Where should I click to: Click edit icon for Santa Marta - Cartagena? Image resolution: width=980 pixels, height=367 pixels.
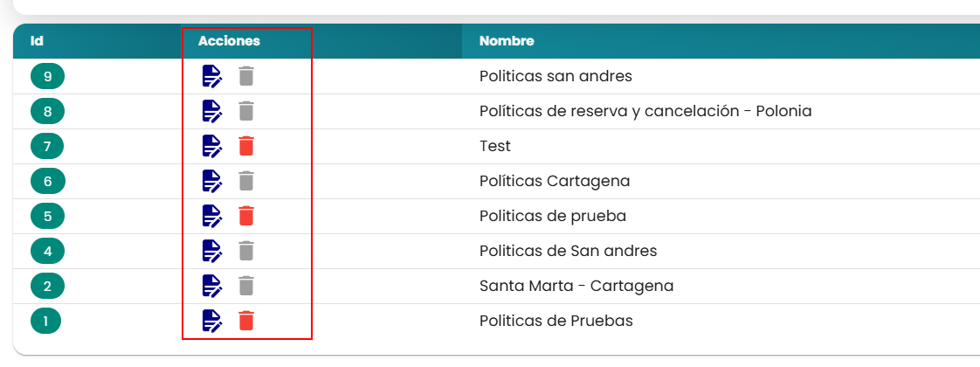pos(212,287)
